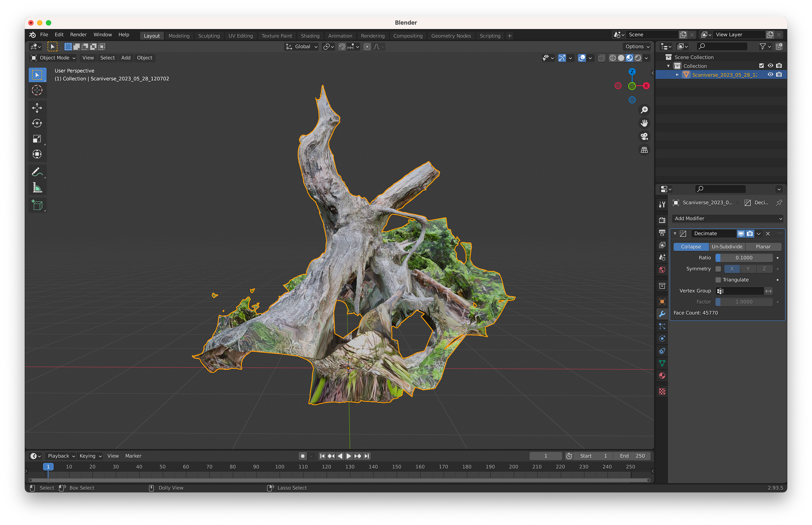
Task: Hide the Scaniverse object in viewport
Action: 770,75
